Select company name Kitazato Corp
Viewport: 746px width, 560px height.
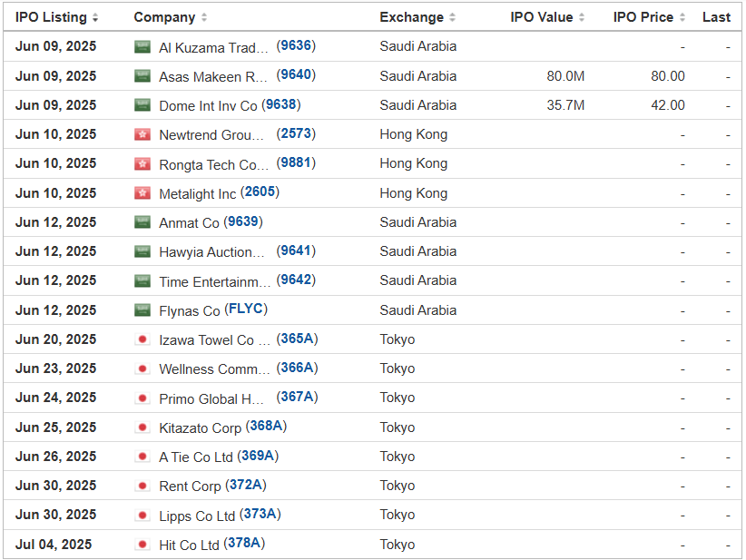[201, 427]
